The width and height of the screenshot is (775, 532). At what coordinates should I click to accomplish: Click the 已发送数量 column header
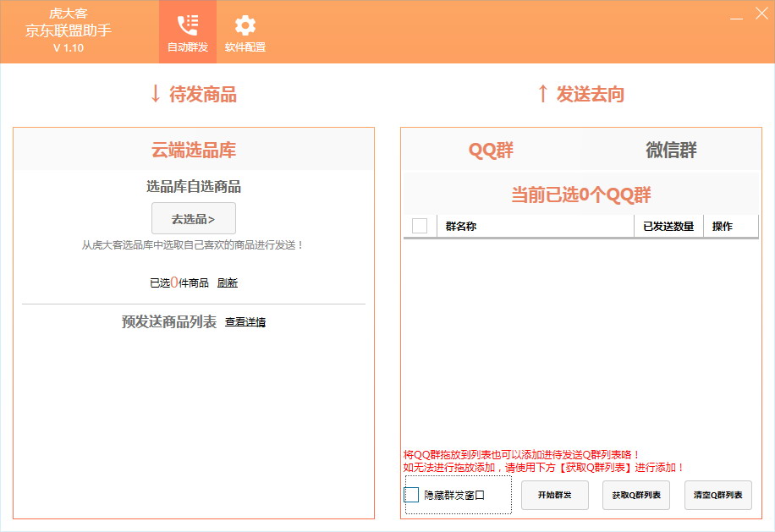(x=668, y=227)
